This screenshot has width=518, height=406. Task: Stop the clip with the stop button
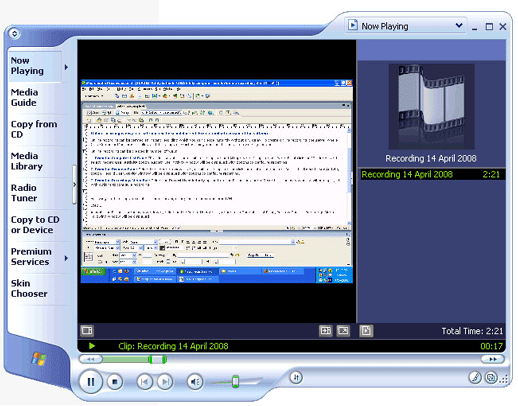[x=115, y=382]
